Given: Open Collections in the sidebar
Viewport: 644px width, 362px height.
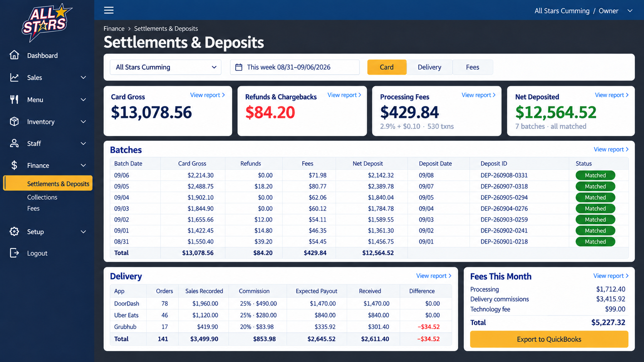Looking at the screenshot, I should [42, 197].
